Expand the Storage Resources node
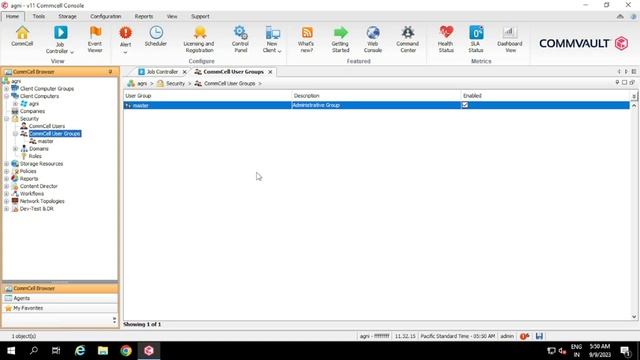640x360 pixels. pyautogui.click(x=7, y=164)
